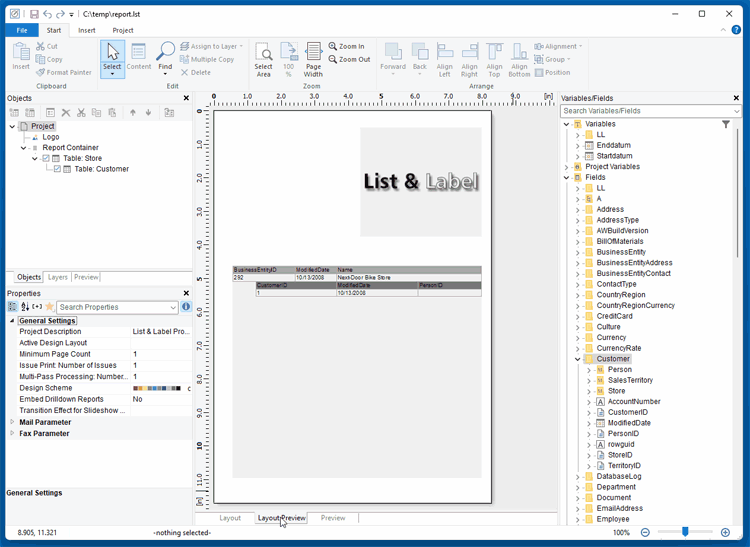
Task: Click Align Right in Arrange group
Action: (470, 60)
